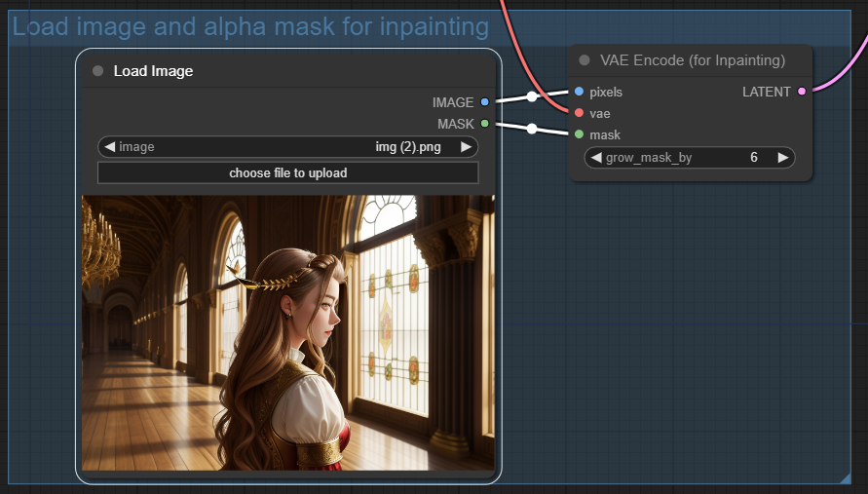Click the IMAGE output port on Load Image
This screenshot has height=494, width=868.
[x=485, y=102]
